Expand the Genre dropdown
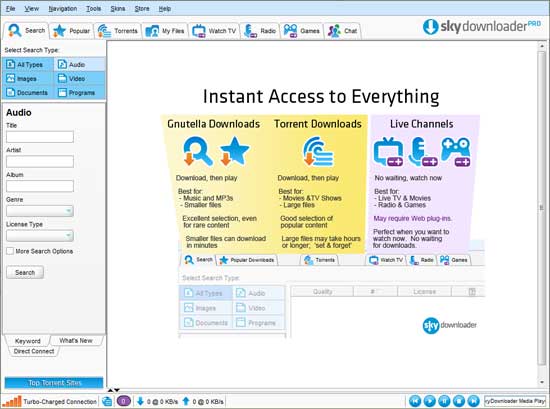The height and width of the screenshot is (409, 550). [x=40, y=211]
